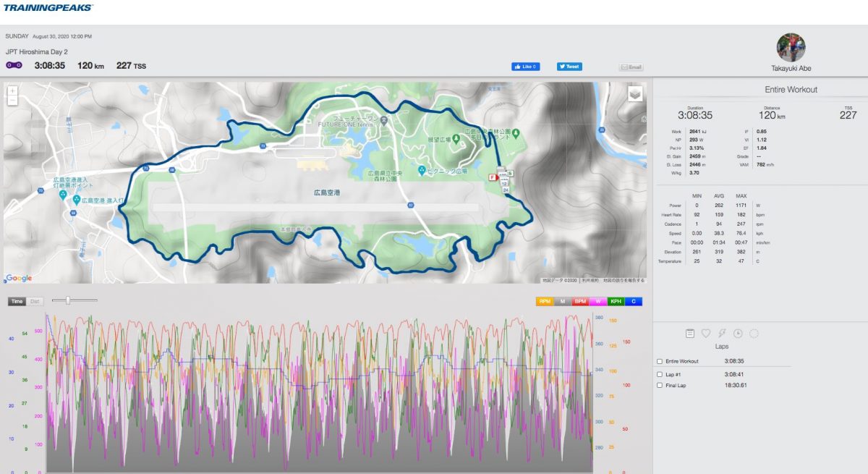Open Takayuki Abe's profile photo
868x474 pixels.
790,46
